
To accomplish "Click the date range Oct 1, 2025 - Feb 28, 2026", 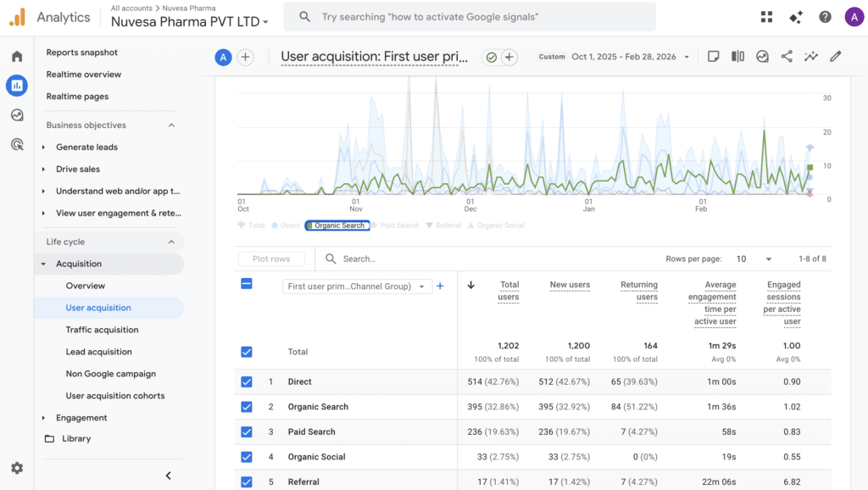I will point(624,57).
